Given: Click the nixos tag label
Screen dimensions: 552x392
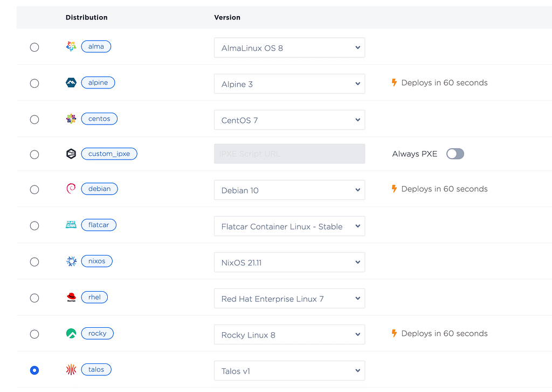Looking at the screenshot, I should (97, 261).
